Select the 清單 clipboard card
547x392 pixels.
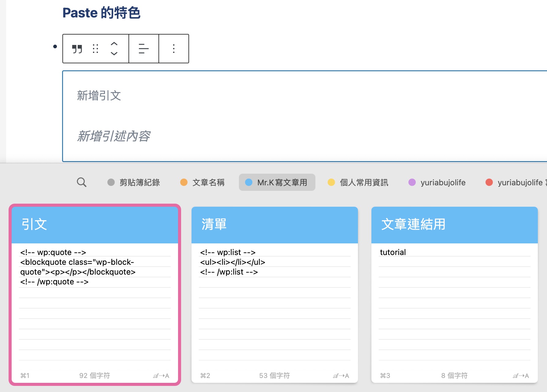(x=275, y=294)
